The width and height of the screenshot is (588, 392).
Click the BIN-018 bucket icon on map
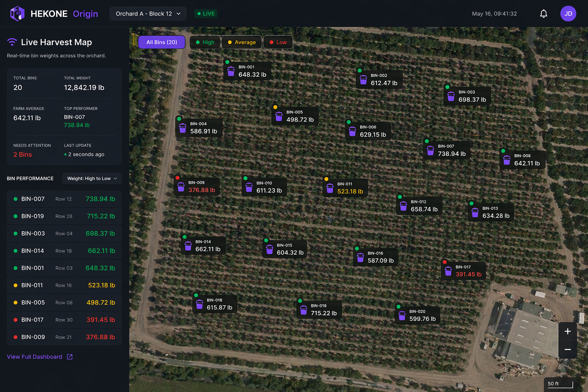point(199,304)
